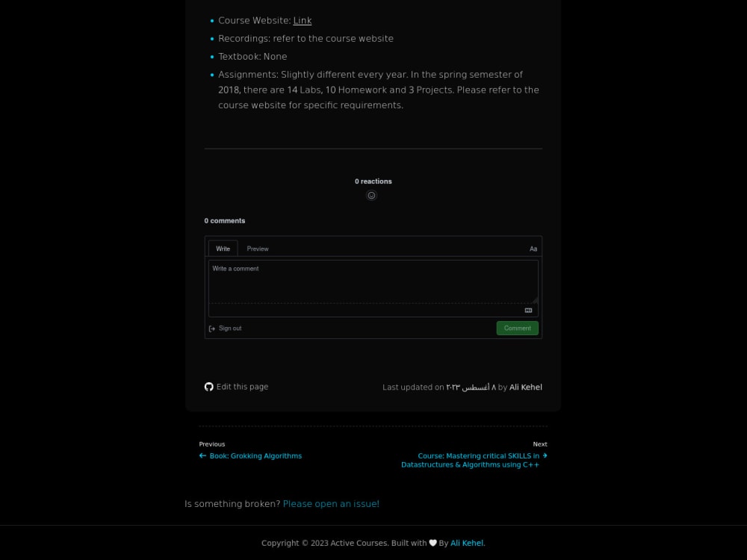The image size is (747, 560).
Task: Click Sign out below the comment box
Action: tap(230, 328)
